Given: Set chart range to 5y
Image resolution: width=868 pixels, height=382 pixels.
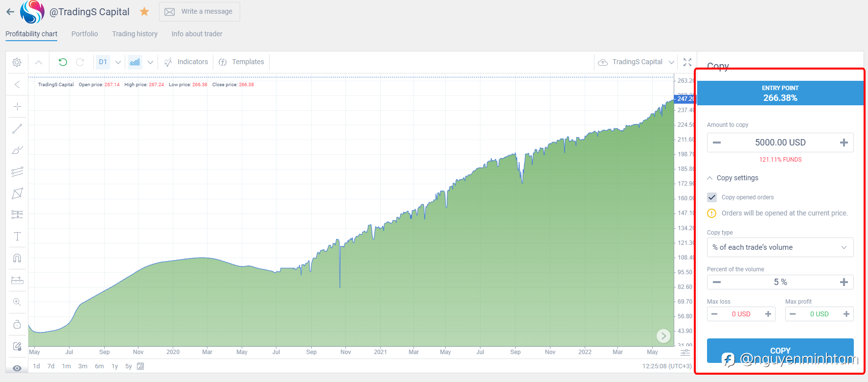Looking at the screenshot, I should pos(129,366).
